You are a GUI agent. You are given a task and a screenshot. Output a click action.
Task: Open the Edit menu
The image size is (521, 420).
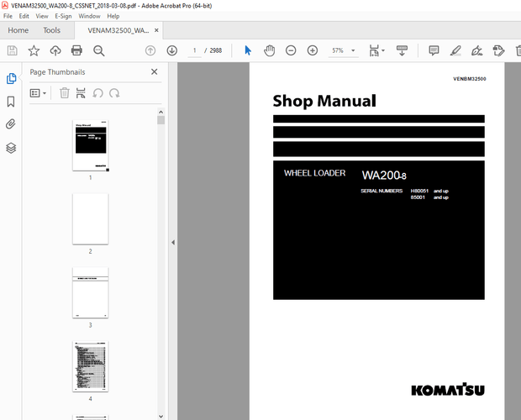tap(24, 16)
